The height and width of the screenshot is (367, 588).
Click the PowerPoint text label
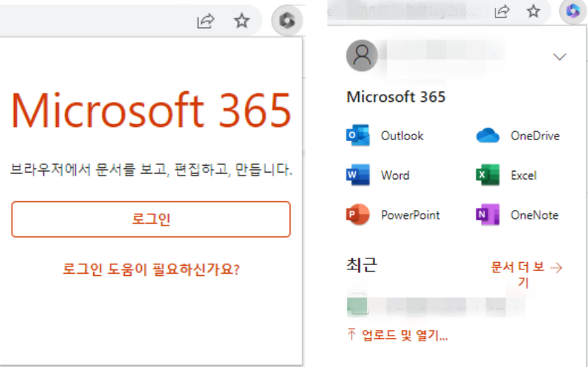(x=410, y=215)
